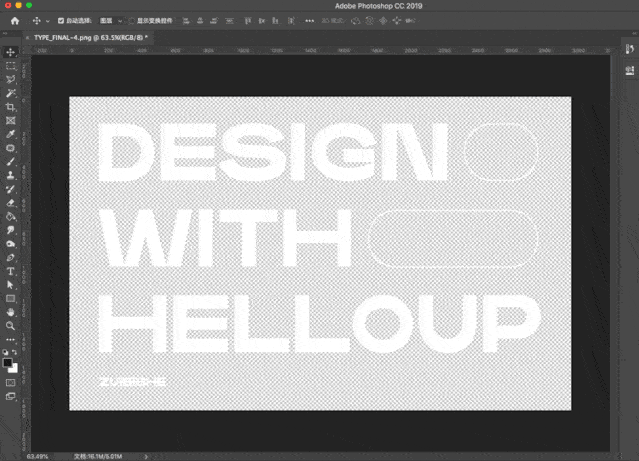Image resolution: width=639 pixels, height=461 pixels.
Task: Select the Eraser tool
Action: pos(11,203)
